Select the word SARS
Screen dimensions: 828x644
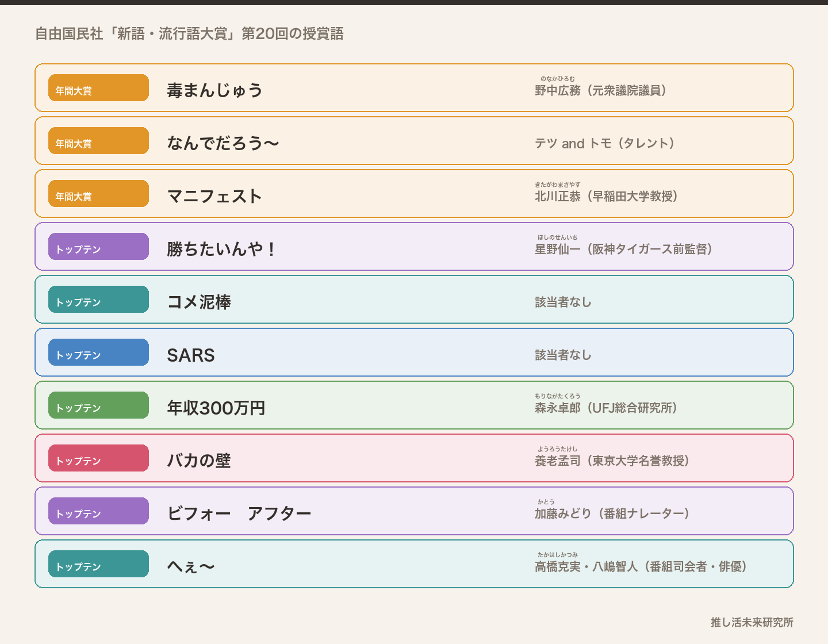[x=191, y=355]
